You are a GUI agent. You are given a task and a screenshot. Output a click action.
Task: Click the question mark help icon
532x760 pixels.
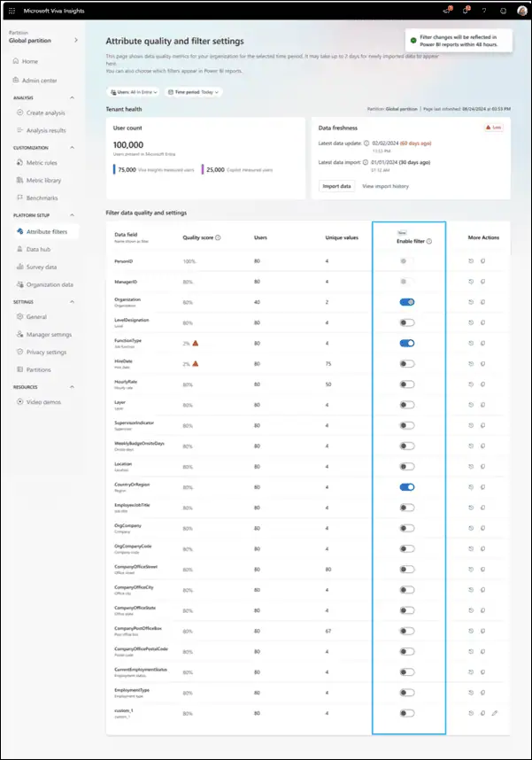tap(484, 11)
